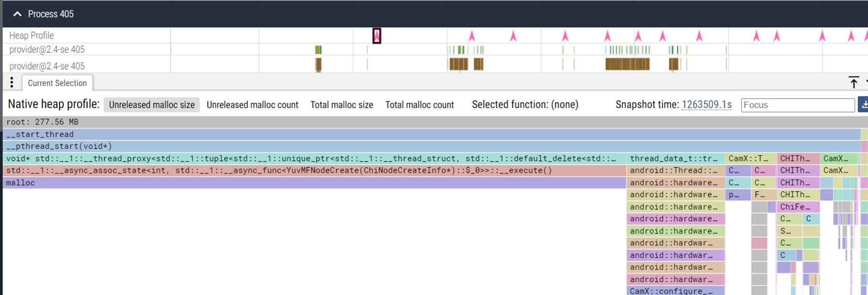This screenshot has width=868, height=295.
Task: Switch to Total malloc count view
Action: 419,105
